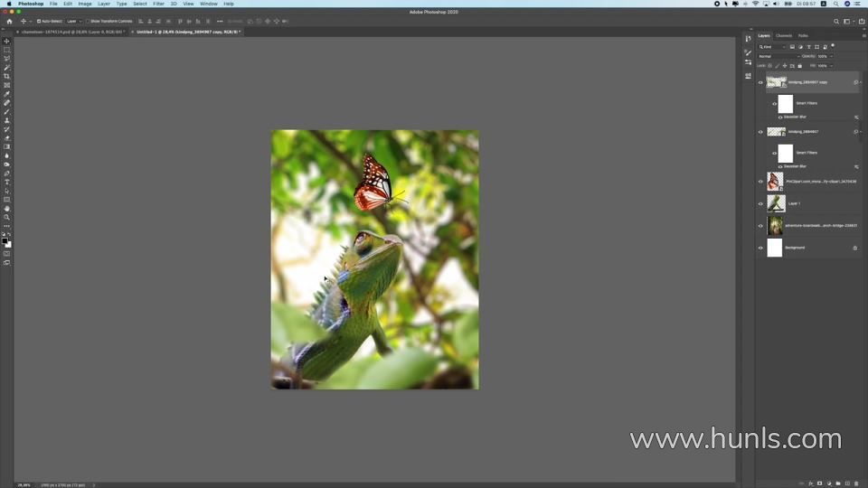Select the Horizontal Type tool
The image size is (868, 488).
tap(7, 183)
